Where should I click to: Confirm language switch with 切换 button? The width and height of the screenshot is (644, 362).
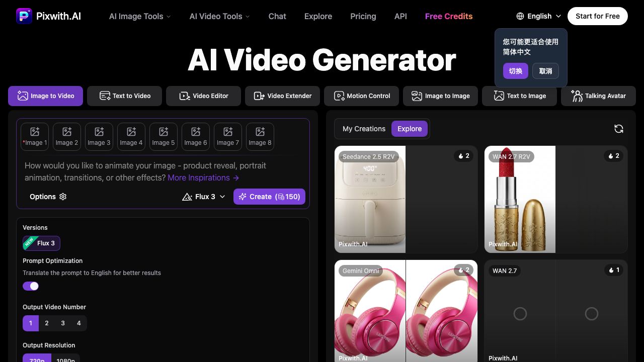[516, 71]
